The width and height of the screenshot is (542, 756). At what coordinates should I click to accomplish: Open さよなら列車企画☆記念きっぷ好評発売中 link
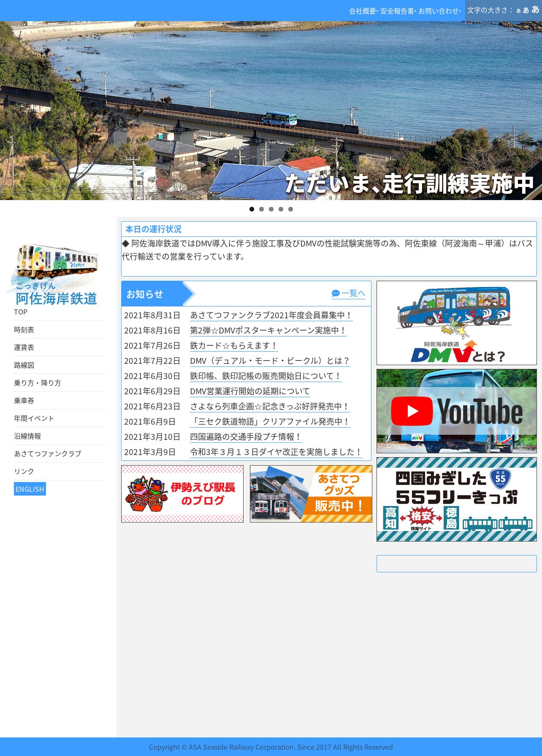(270, 406)
